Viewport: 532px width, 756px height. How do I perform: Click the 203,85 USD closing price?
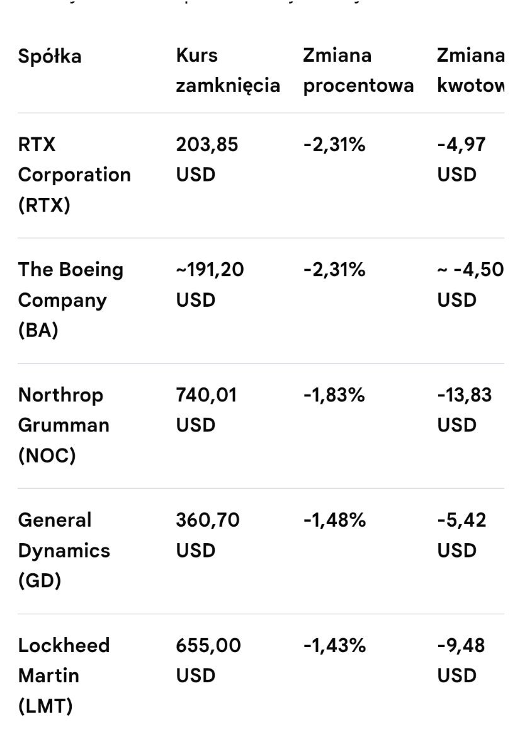(x=207, y=159)
